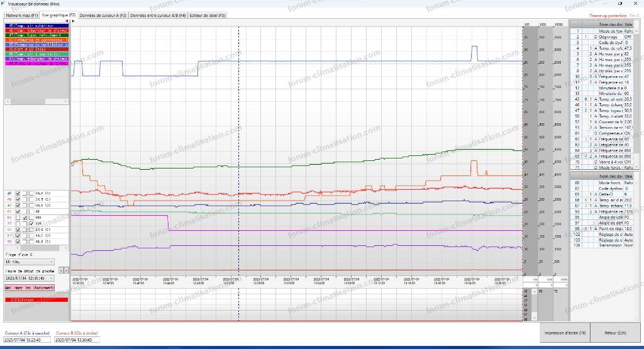644x349 pixels.
Task: Open the Network map (F1) tab
Action: coord(22,15)
